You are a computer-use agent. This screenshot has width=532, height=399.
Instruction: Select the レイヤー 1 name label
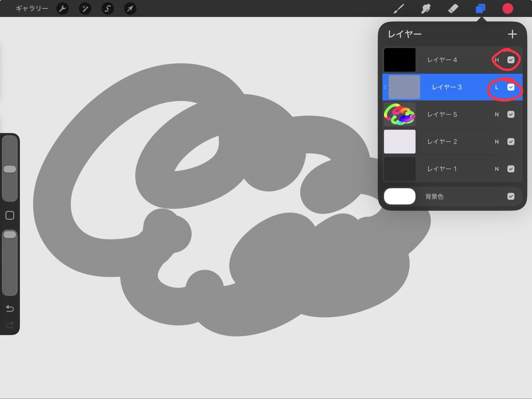[442, 169]
